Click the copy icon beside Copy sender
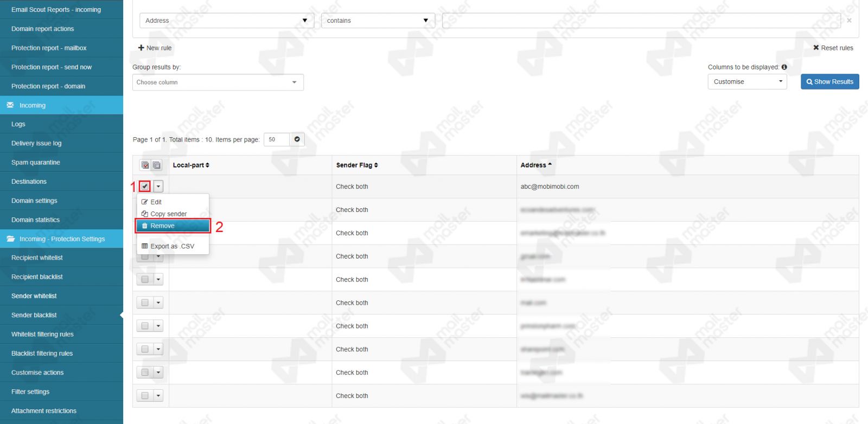 pyautogui.click(x=145, y=214)
